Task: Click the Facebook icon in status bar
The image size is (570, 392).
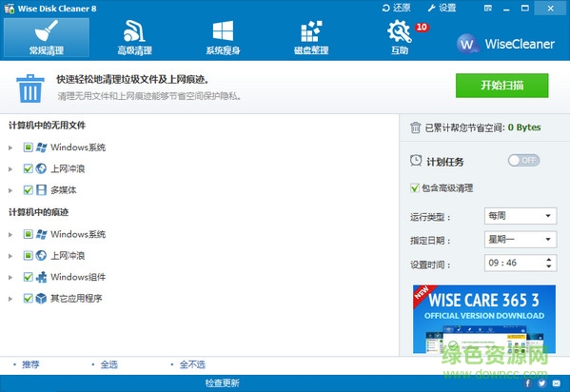Action: (528, 383)
